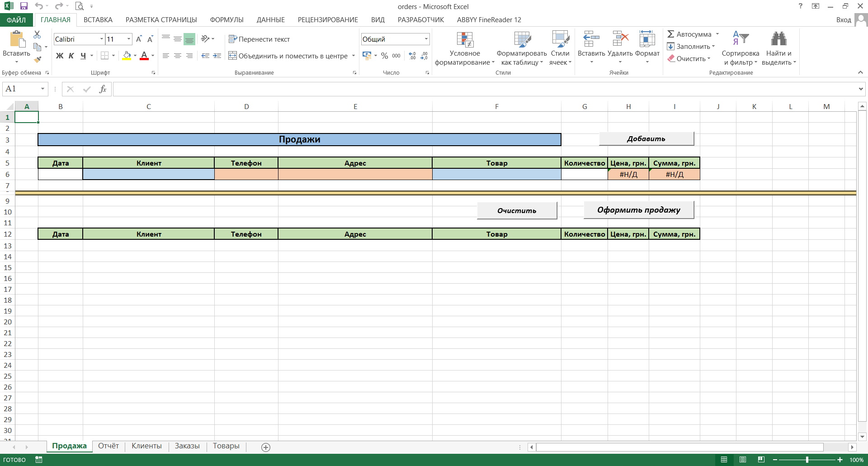Click the decrease indent icon
Viewport: 868px width, 466px height.
coord(205,56)
